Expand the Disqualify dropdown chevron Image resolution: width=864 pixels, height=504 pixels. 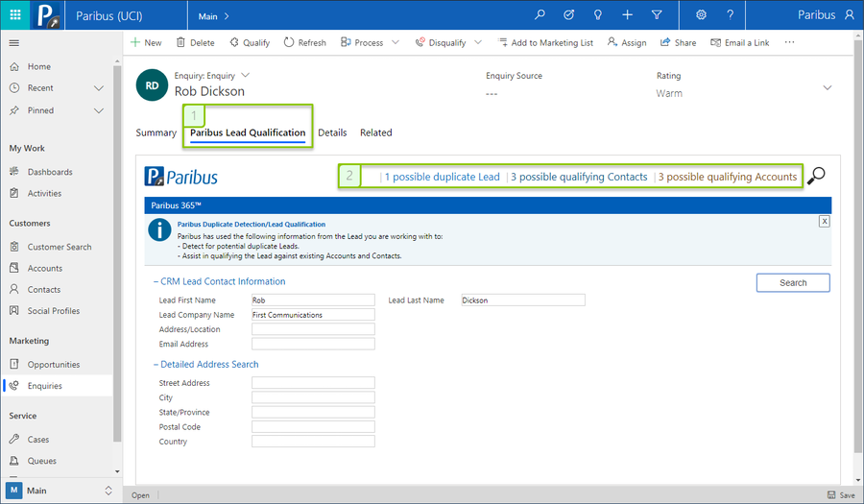478,42
